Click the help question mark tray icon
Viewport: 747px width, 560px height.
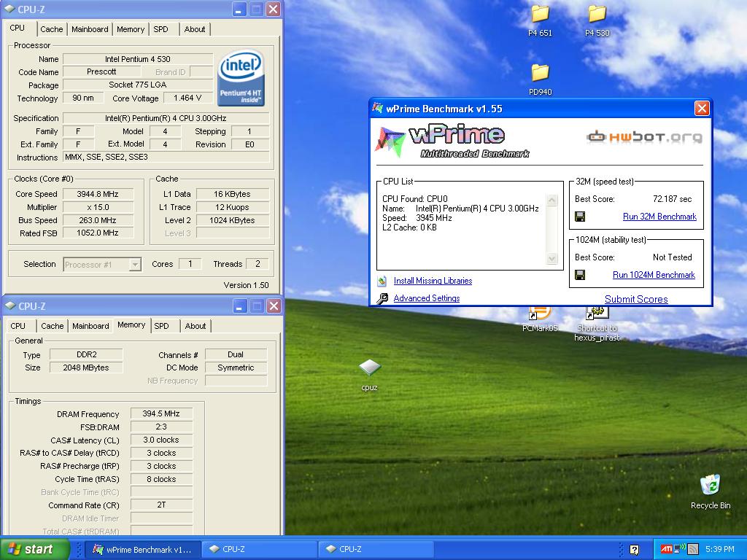click(x=634, y=550)
